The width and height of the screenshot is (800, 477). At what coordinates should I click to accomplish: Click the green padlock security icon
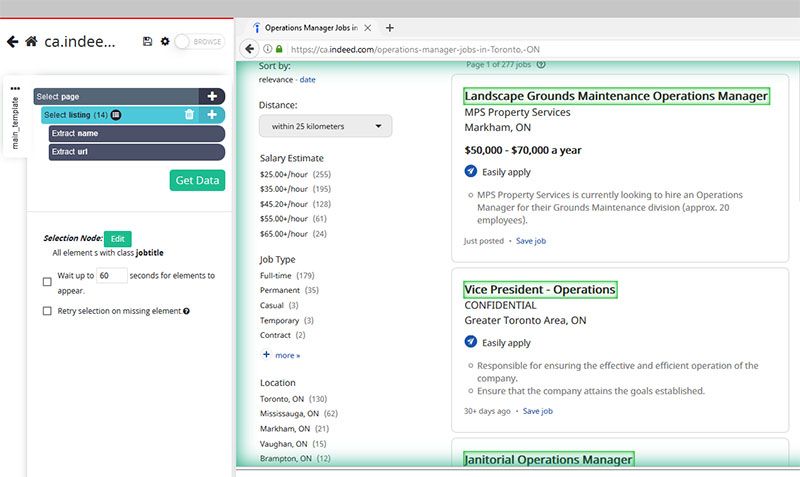pos(279,49)
